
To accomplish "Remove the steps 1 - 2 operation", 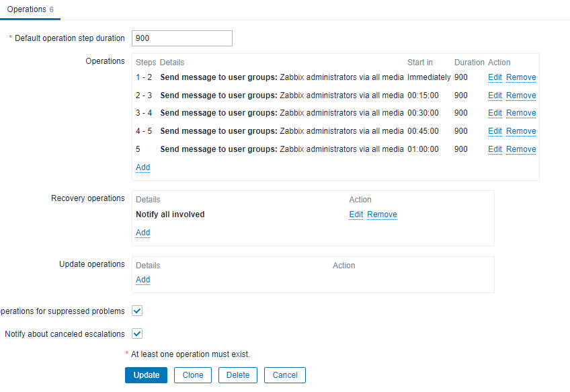I will tap(521, 77).
